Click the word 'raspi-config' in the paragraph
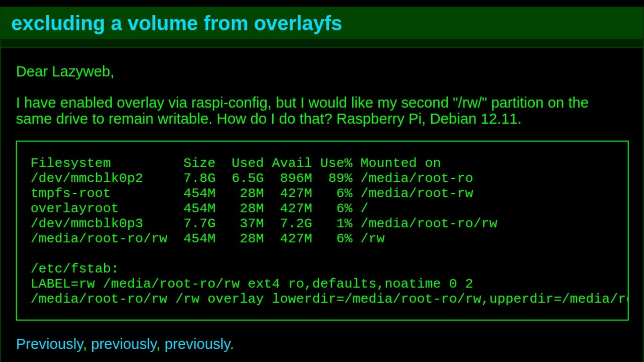 [231, 103]
